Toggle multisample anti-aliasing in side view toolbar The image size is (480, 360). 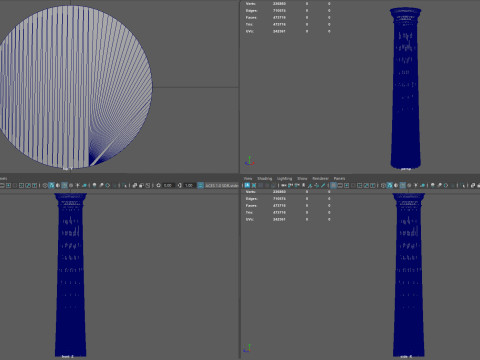pos(446,185)
